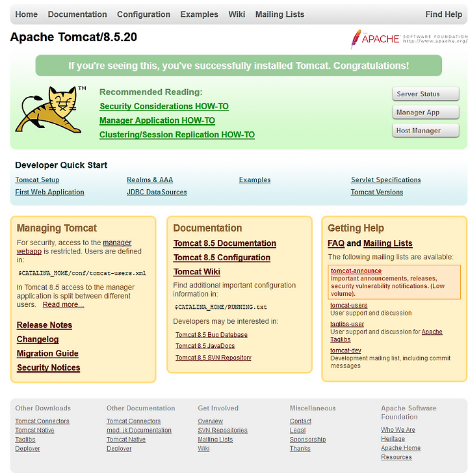The width and height of the screenshot is (468, 476).
Task: Open Tomcat 8.5 Configuration link
Action: (222, 258)
